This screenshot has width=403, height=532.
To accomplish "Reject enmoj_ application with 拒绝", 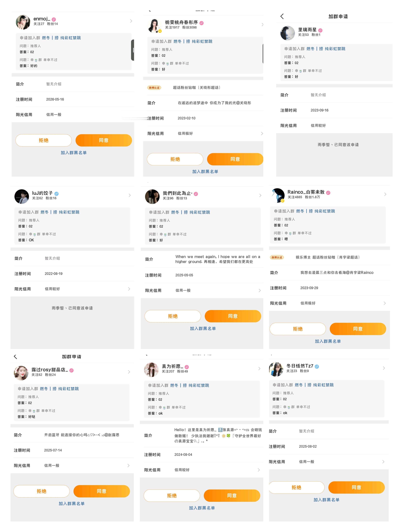I will pos(43,140).
